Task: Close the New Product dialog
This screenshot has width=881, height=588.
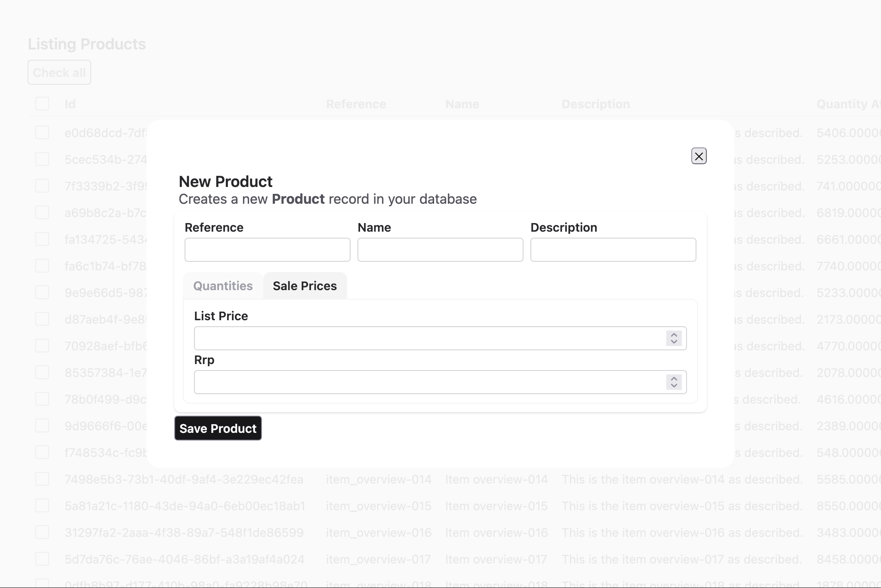Action: tap(699, 156)
